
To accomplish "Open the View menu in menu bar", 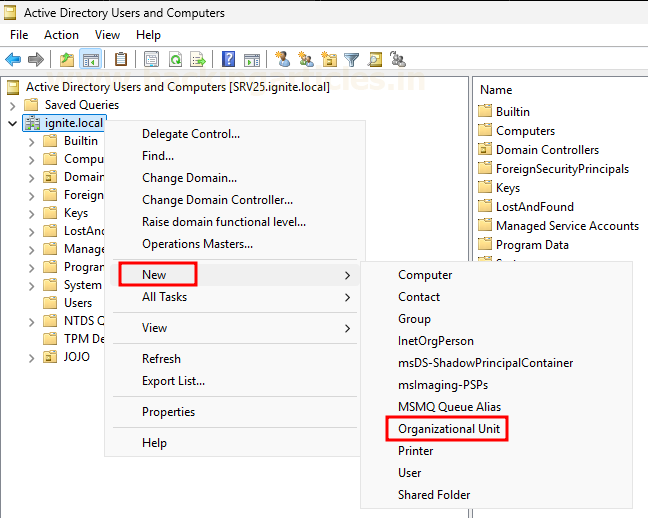I will [x=107, y=35].
